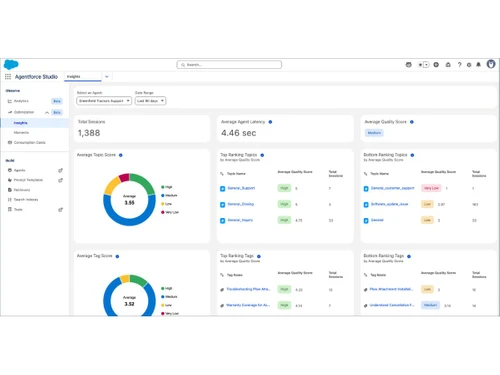Click external link icon next to Prompt Templates

tap(60, 180)
